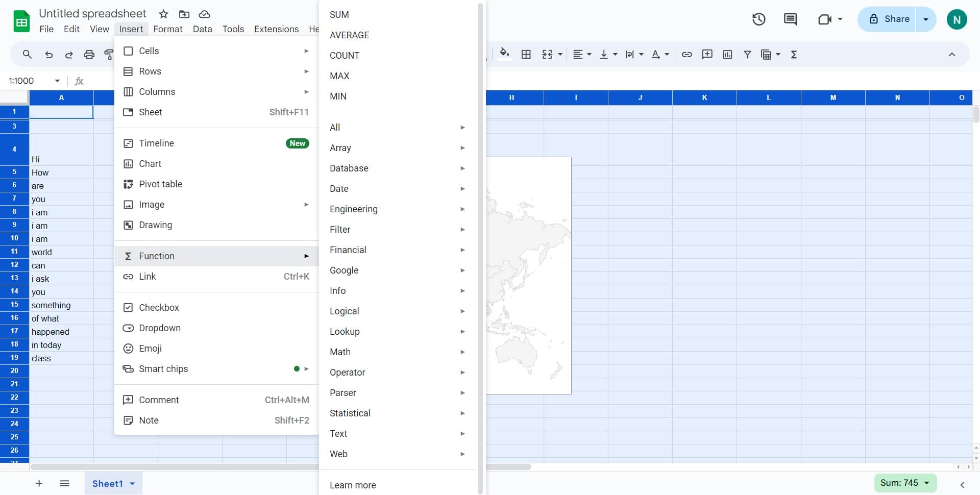Viewport: 980px width, 495px height.
Task: Open the comments panel icon
Action: (790, 19)
